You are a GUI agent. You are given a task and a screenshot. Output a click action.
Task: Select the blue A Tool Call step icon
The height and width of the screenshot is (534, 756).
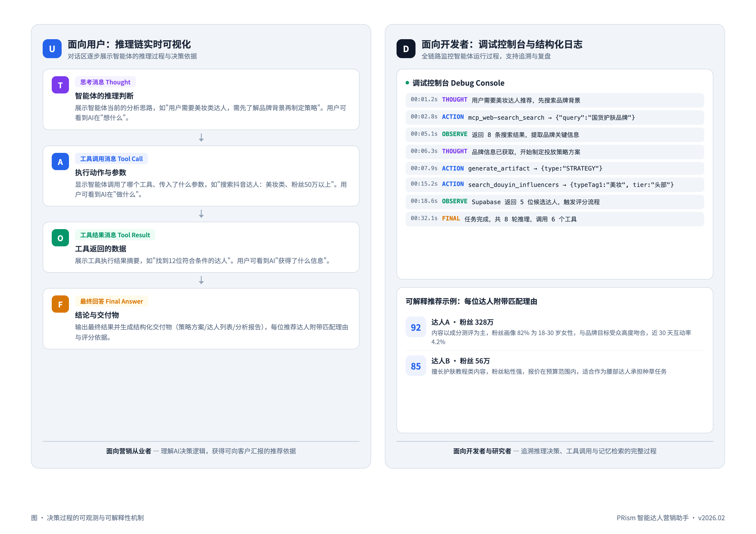(x=60, y=161)
